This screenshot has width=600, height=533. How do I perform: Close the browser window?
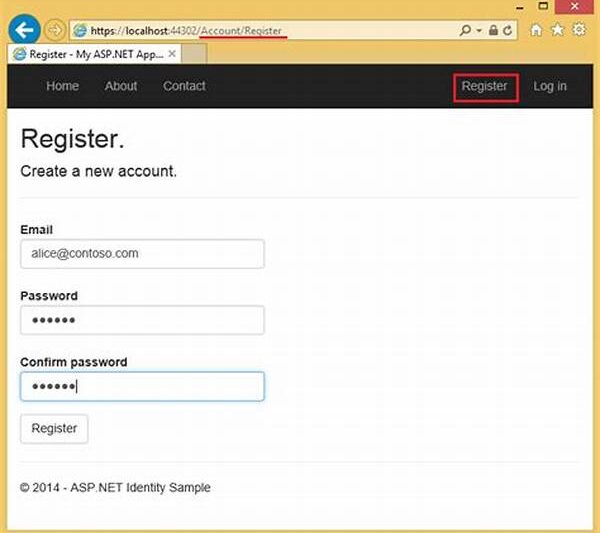pos(574,6)
